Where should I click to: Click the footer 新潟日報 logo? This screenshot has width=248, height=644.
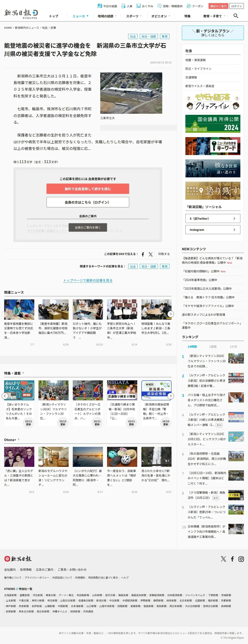[18, 559]
